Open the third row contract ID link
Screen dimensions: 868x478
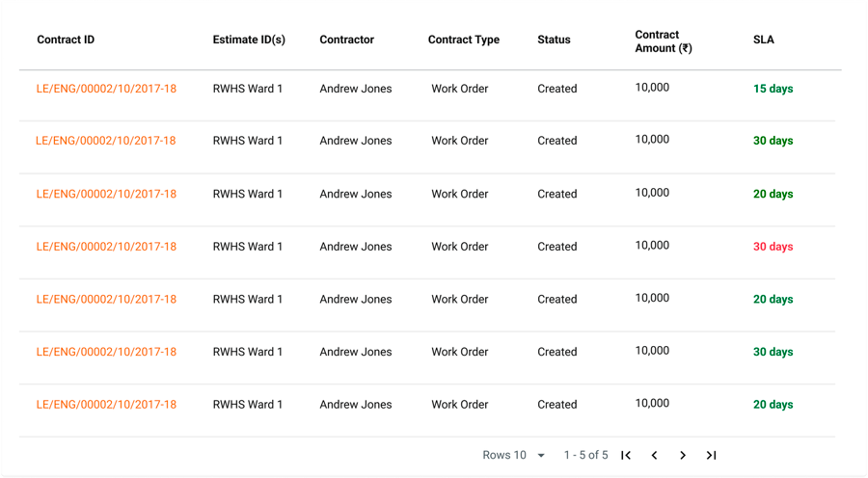click(106, 194)
